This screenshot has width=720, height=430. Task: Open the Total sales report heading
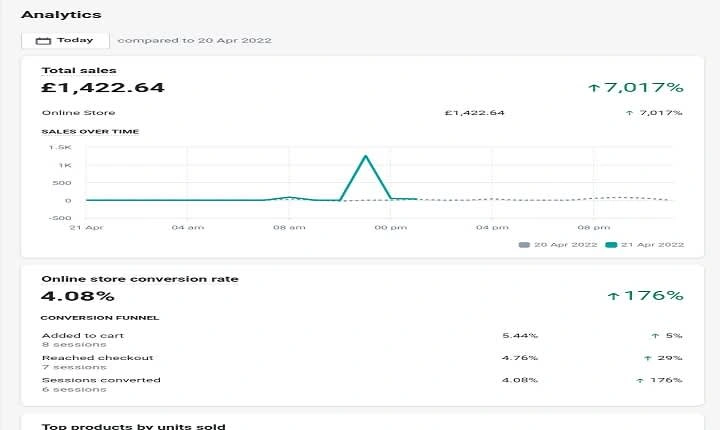[79, 70]
